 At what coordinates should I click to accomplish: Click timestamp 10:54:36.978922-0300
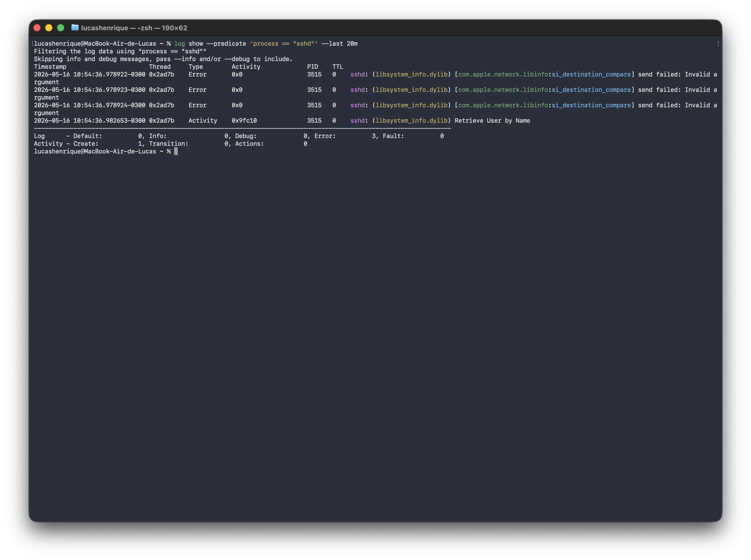pos(109,74)
